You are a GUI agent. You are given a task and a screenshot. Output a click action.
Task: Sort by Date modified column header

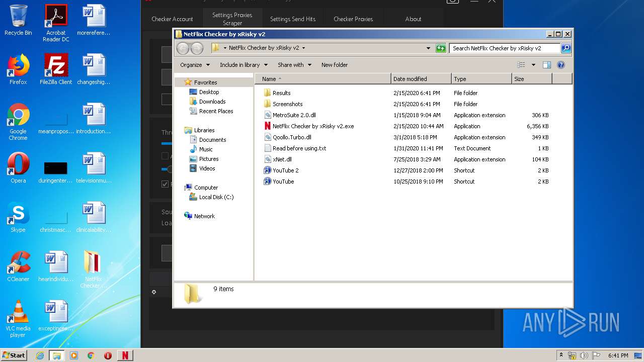coord(421,79)
